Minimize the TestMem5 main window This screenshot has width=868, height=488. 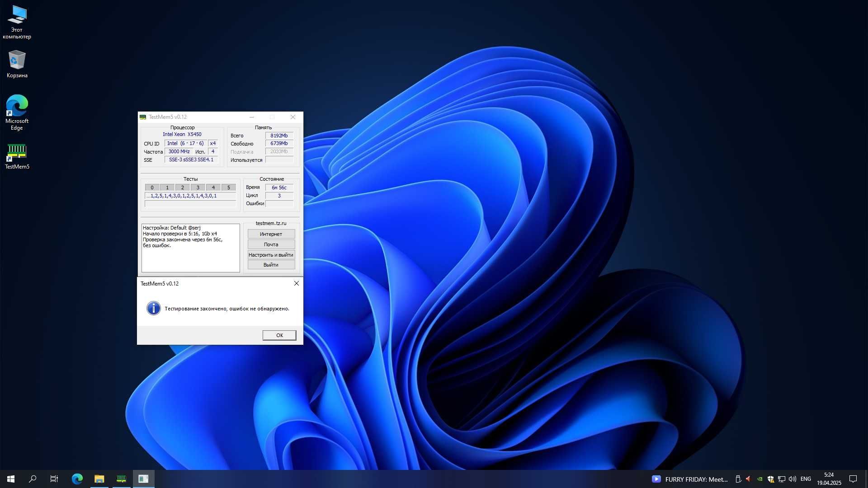click(252, 117)
